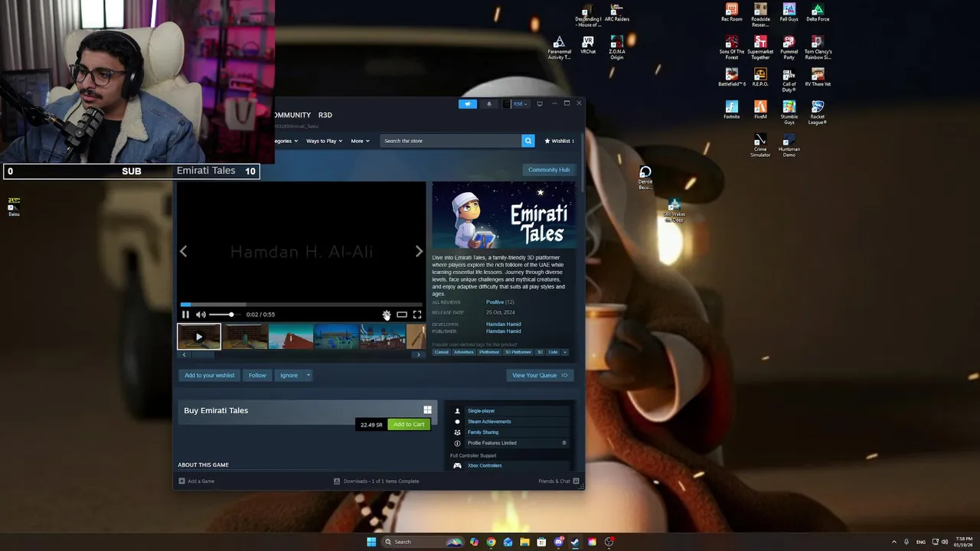Select the Cute tag
The height and width of the screenshot is (551, 980).
pyautogui.click(x=553, y=352)
